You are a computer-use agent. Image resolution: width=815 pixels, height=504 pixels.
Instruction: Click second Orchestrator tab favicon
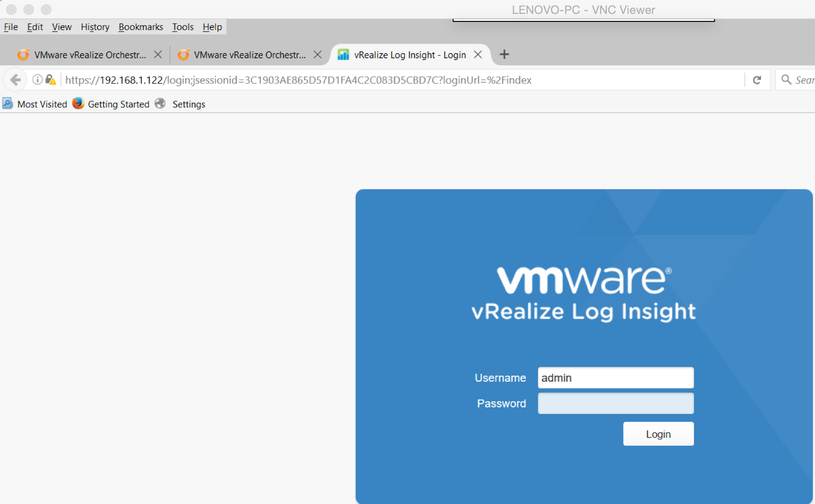183,54
